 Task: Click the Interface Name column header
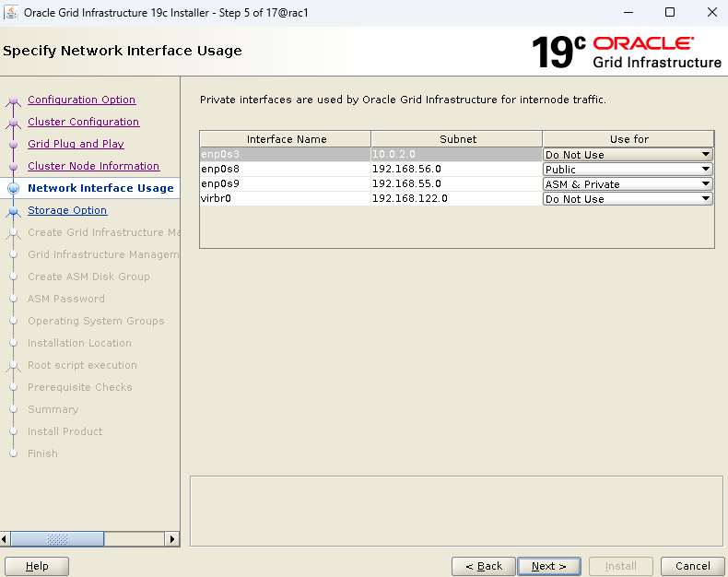[x=286, y=139]
